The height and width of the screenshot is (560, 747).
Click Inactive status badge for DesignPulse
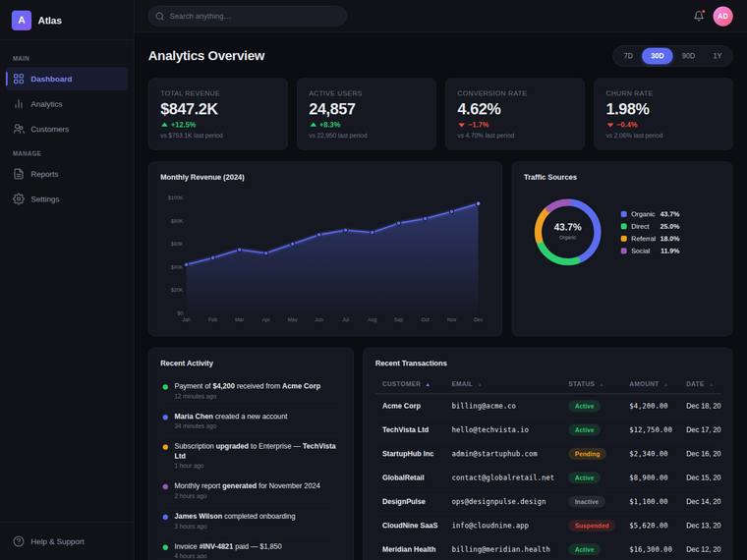click(587, 502)
